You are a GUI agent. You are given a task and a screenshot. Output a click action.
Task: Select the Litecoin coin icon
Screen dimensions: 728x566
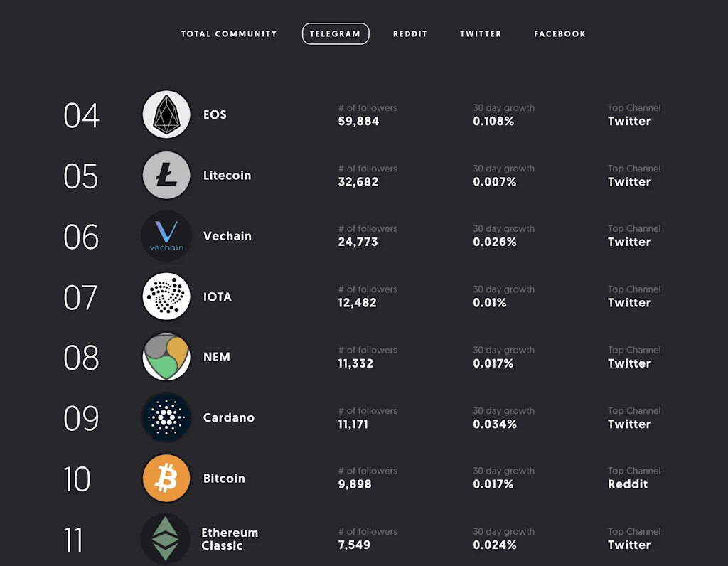click(x=166, y=175)
